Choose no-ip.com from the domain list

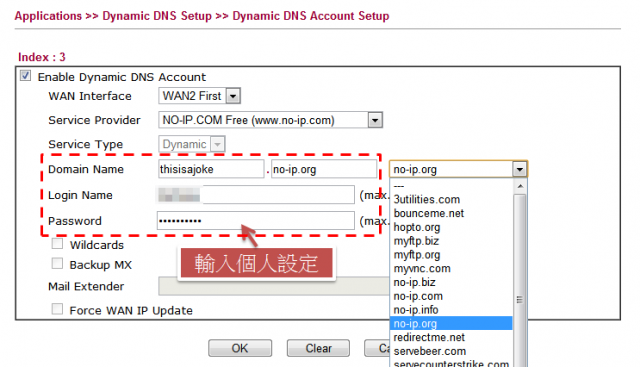[x=451, y=296]
